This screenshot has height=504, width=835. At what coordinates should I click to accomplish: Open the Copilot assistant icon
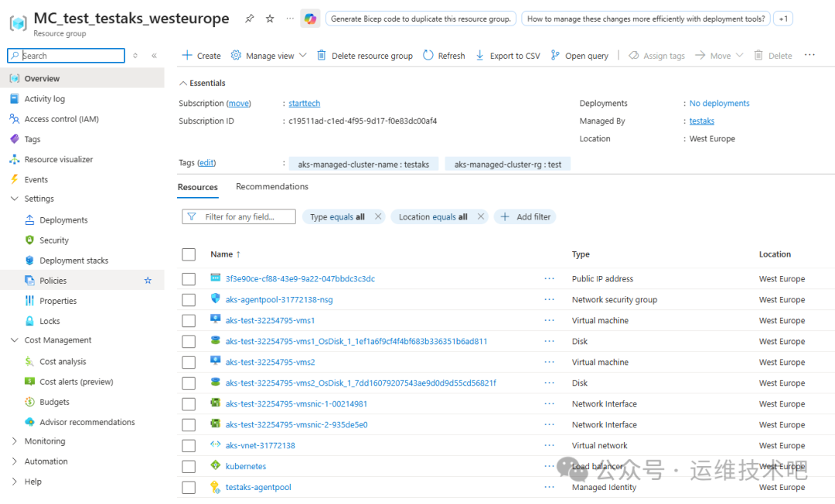310,17
